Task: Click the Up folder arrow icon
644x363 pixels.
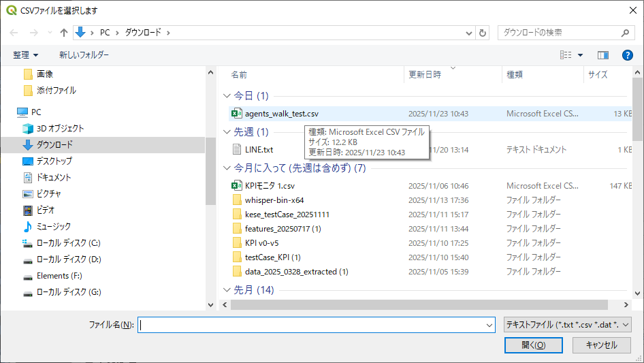Action: [x=64, y=33]
